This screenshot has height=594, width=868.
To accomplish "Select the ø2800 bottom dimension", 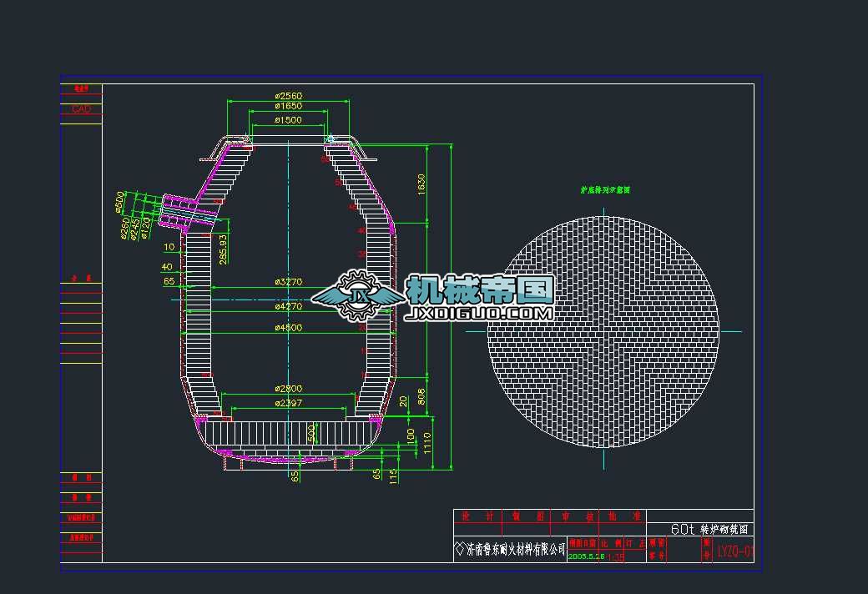I will point(288,389).
